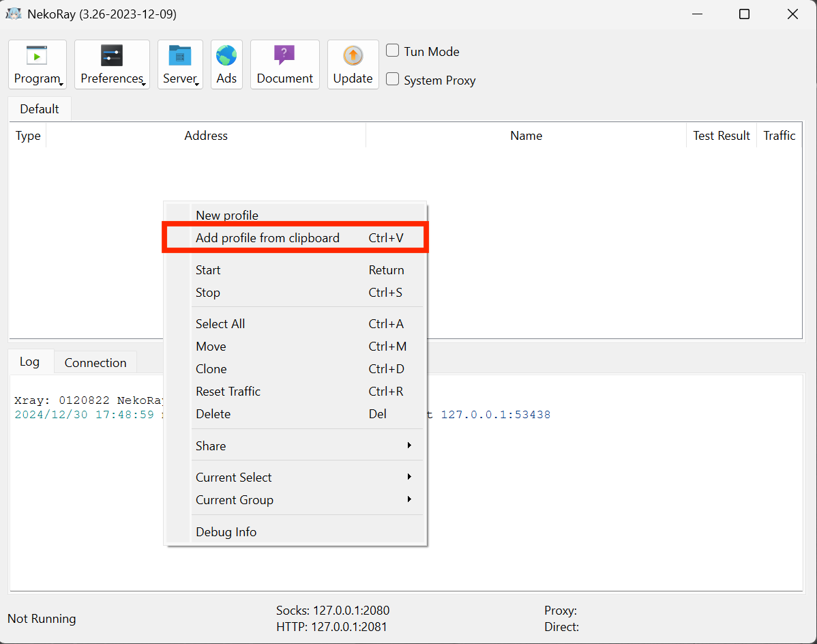Select the Default group tab
This screenshot has height=644, width=817.
pyautogui.click(x=40, y=109)
